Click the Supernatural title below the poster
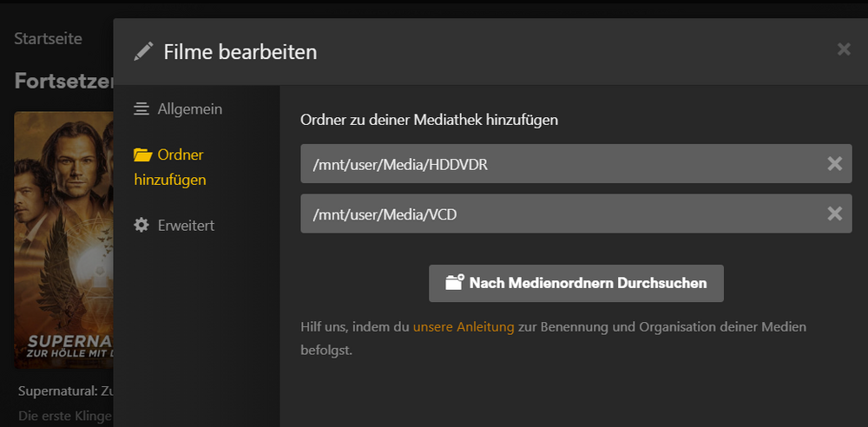This screenshot has height=427, width=868. click(x=65, y=391)
